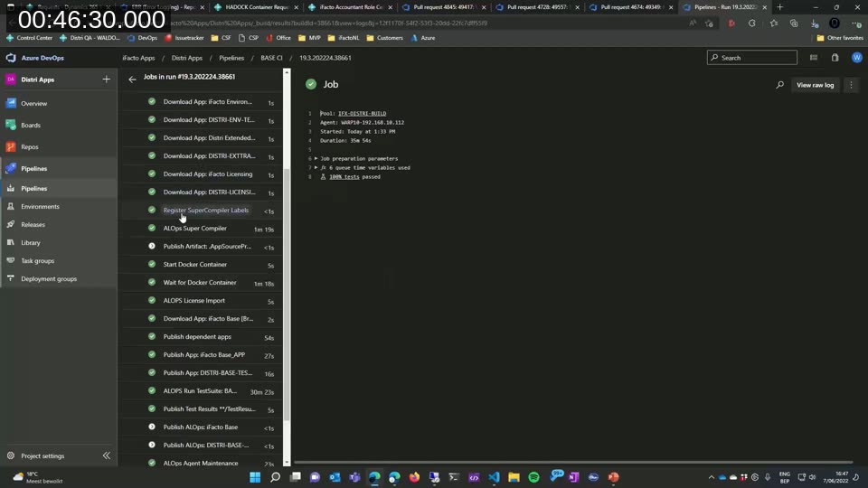Select ALOPS Run TestSuite step
Viewport: 868px width, 488px height.
[202, 391]
